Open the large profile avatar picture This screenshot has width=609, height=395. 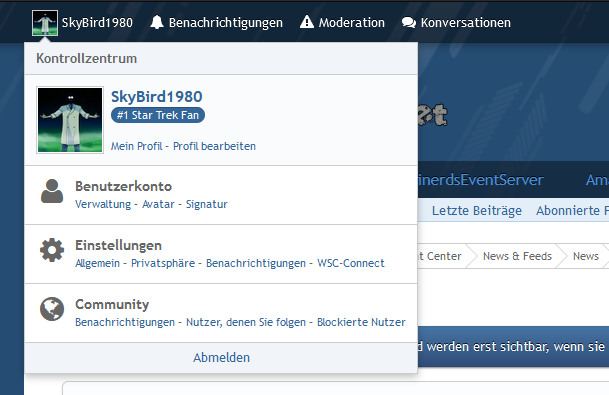(x=70, y=120)
